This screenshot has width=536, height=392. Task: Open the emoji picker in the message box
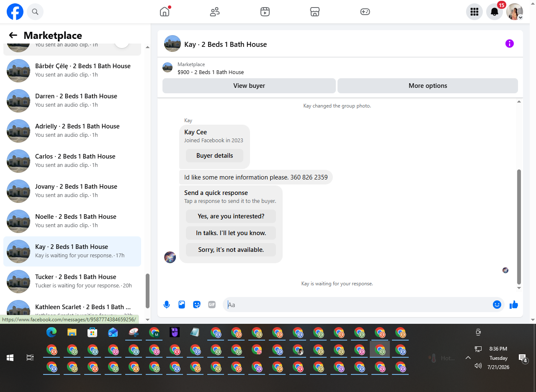coord(497,305)
